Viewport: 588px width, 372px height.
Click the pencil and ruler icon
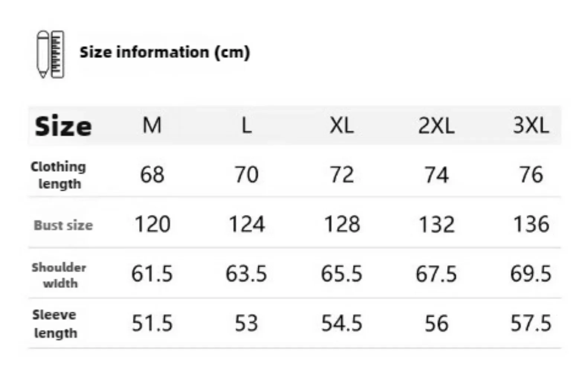tap(50, 54)
